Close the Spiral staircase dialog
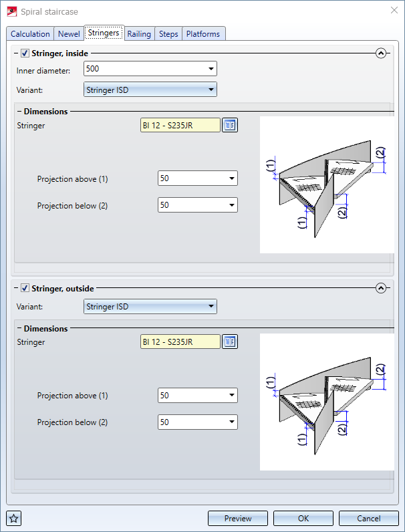This screenshot has width=405, height=532. [393, 10]
